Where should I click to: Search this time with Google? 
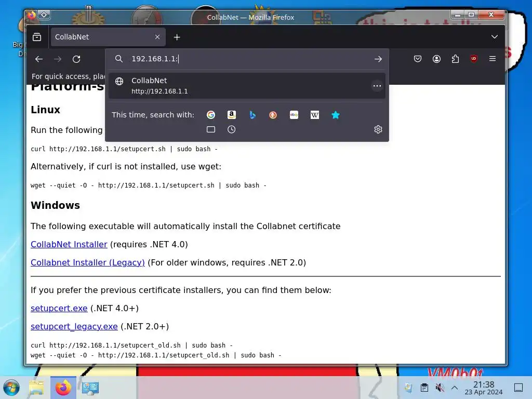(211, 115)
